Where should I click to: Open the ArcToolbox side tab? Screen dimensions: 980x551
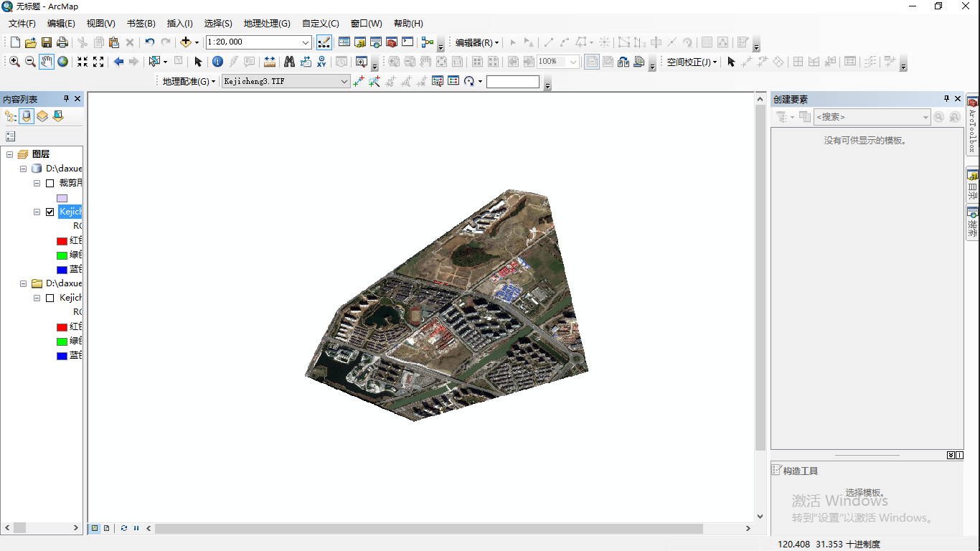click(x=973, y=126)
